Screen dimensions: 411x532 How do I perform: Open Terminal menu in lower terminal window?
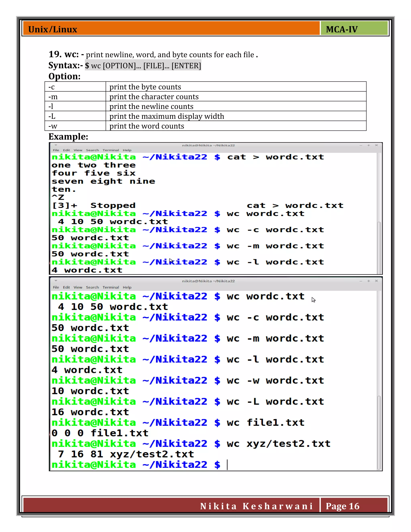111,287
